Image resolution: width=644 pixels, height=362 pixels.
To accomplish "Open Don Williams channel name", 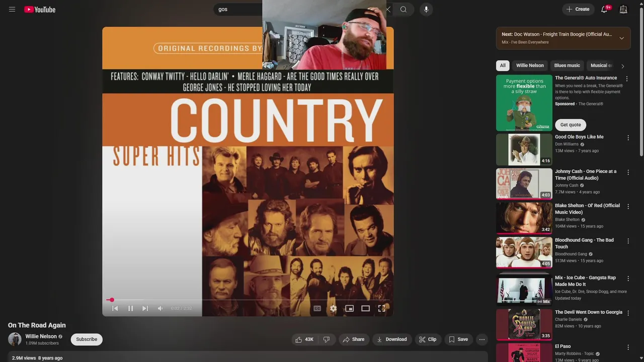I will pyautogui.click(x=567, y=144).
